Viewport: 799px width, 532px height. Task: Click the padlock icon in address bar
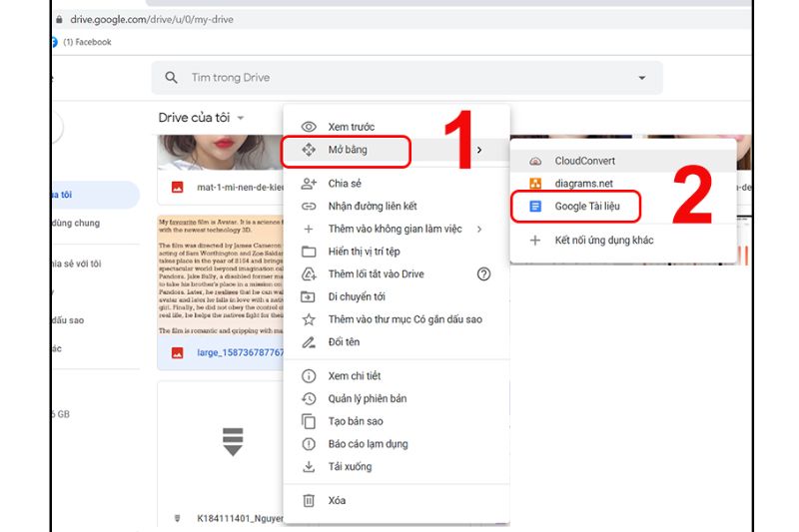click(x=59, y=19)
